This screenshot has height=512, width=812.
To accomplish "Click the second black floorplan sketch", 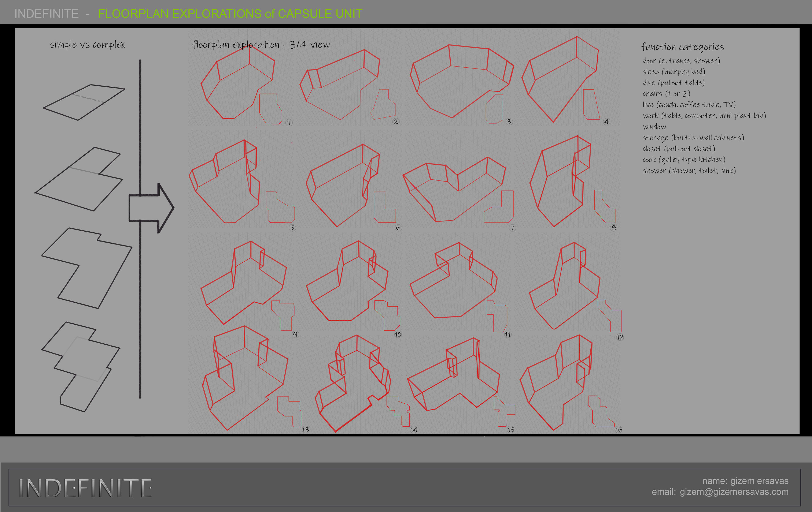I will (x=79, y=179).
